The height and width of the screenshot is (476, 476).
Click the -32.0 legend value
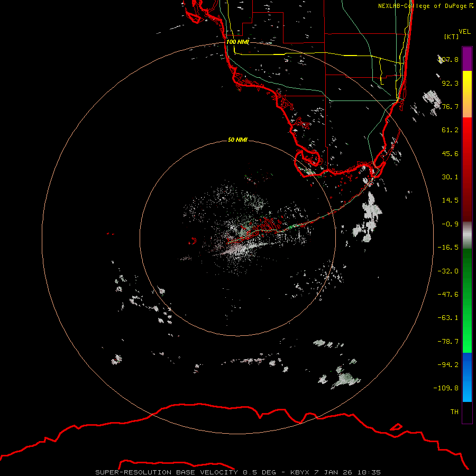[x=448, y=271]
